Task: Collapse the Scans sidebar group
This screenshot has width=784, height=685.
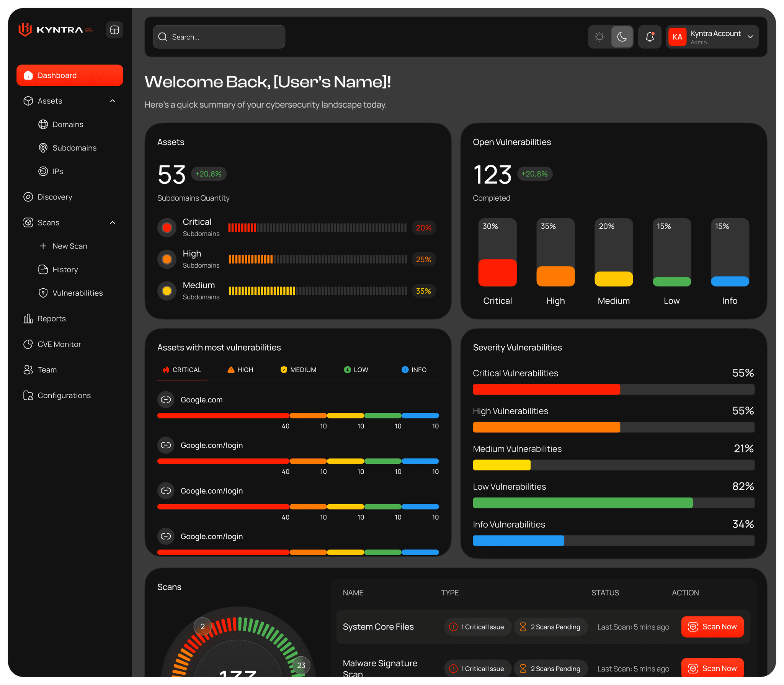Action: pyautogui.click(x=113, y=222)
